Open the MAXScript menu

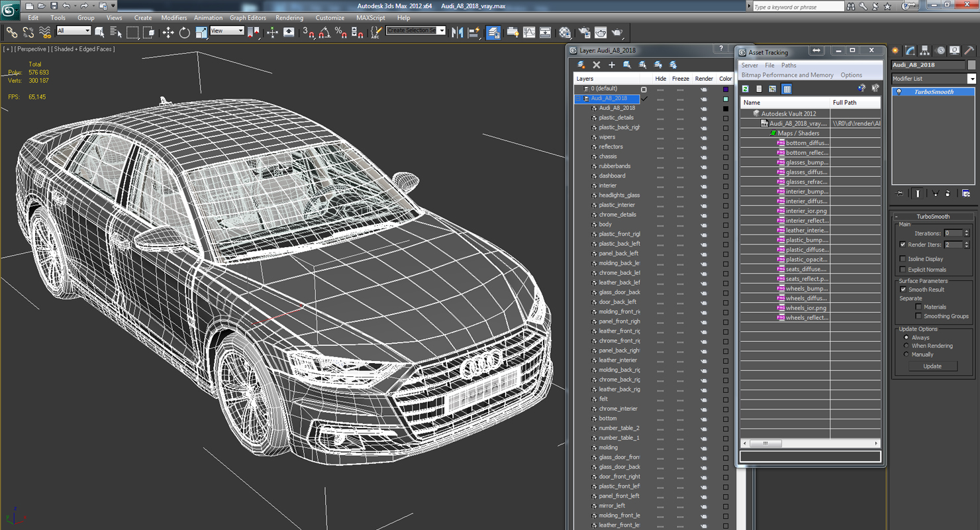tap(371, 18)
